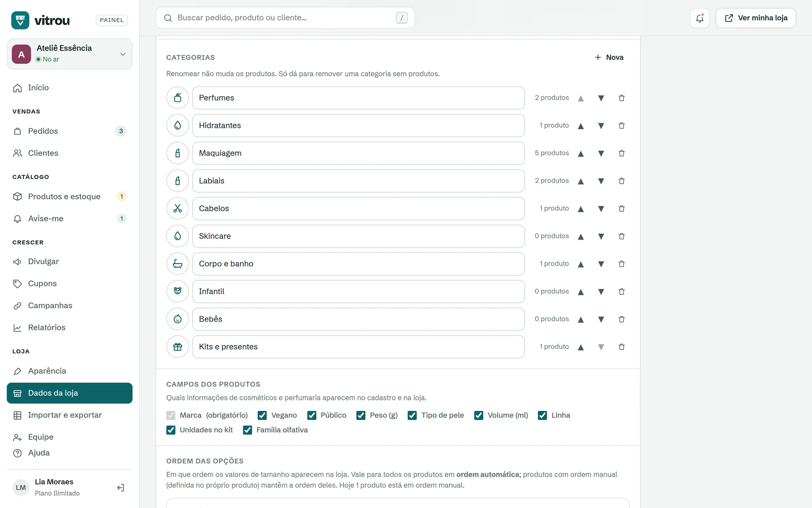The image size is (812, 508).
Task: Change the Infantil bear icon
Action: pyautogui.click(x=178, y=291)
